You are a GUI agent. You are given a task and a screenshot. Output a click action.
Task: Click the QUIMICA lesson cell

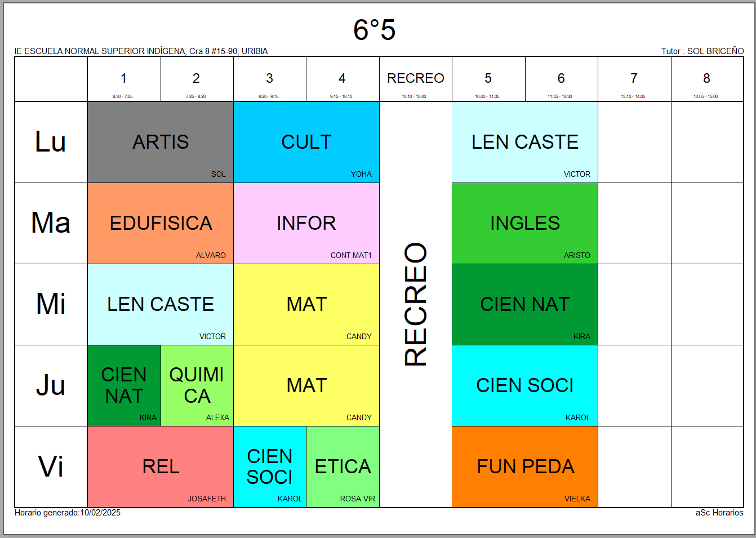[x=197, y=385]
